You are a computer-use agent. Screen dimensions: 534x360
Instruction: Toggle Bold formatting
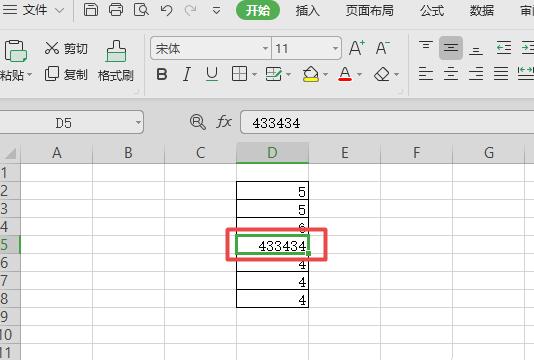[162, 74]
